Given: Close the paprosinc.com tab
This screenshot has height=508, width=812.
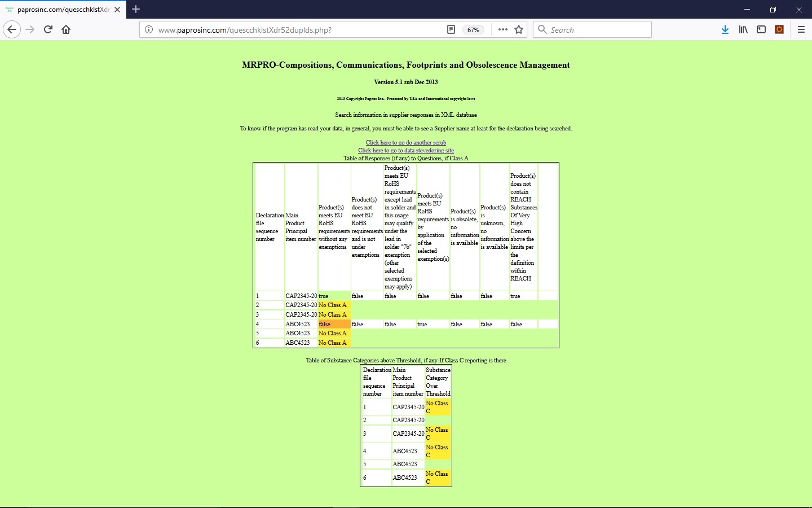Looking at the screenshot, I should pos(117,10).
